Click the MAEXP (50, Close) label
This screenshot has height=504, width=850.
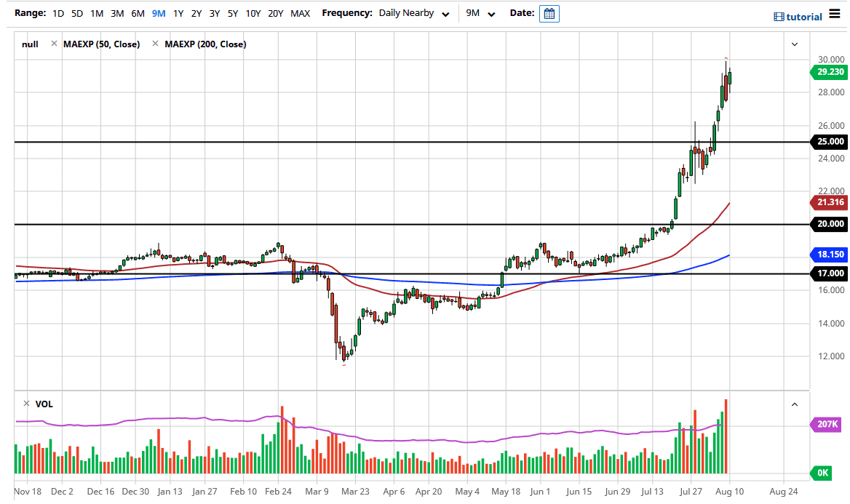coord(101,44)
